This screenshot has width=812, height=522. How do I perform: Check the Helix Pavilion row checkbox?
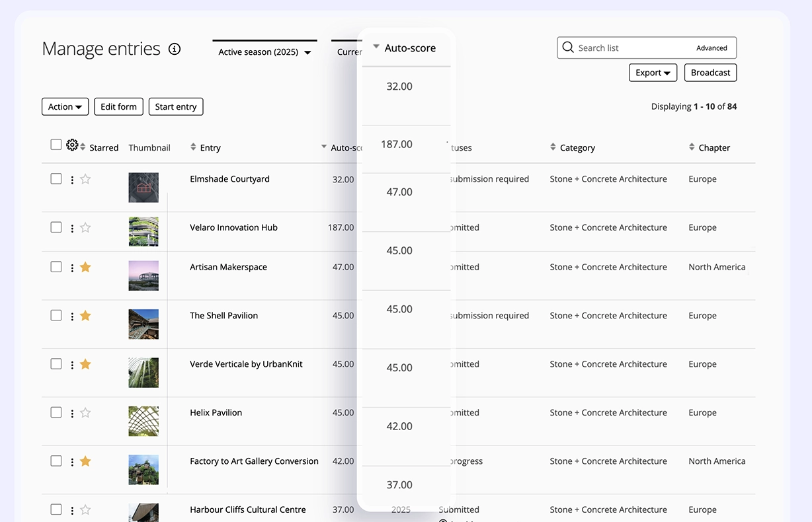[56, 412]
